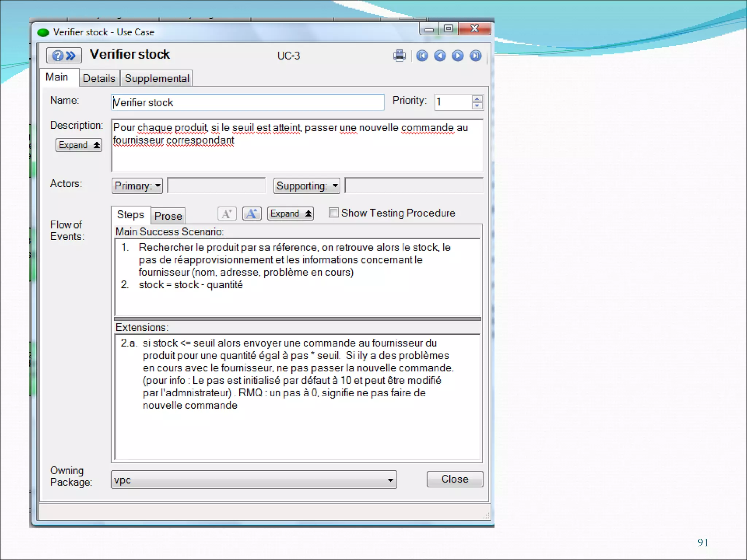Image resolution: width=747 pixels, height=560 pixels.
Task: Click the help icon next to the title
Action: (58, 56)
